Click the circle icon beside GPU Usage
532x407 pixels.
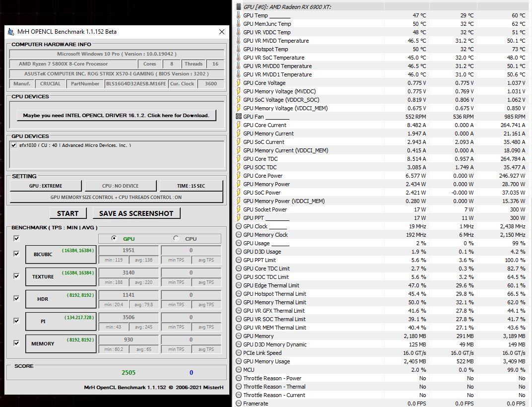(x=239, y=243)
